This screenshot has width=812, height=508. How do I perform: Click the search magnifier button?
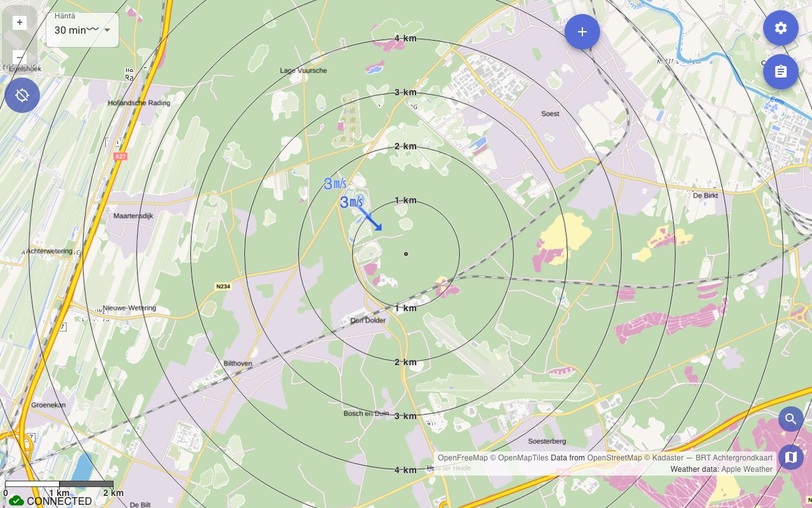point(790,419)
